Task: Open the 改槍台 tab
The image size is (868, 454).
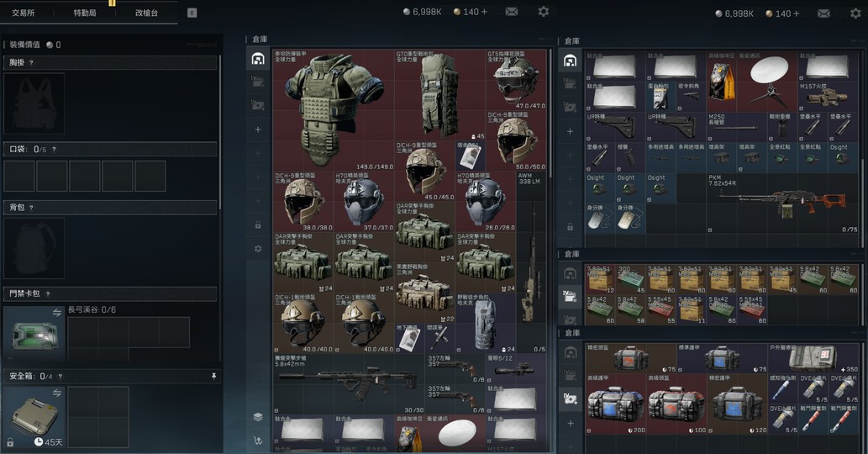Action: pyautogui.click(x=146, y=13)
